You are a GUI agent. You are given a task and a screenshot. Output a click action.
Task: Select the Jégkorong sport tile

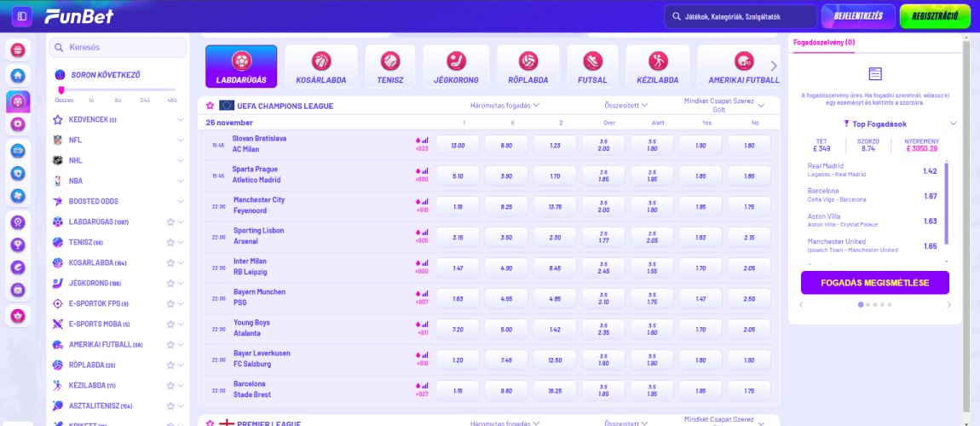coord(456,66)
